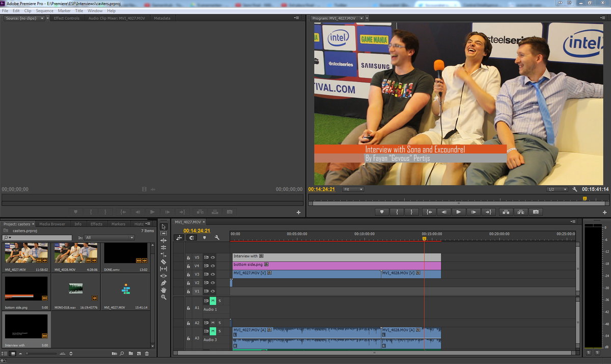Toggle track output eye for V4
Screen dimensions: 611x364
click(213, 266)
